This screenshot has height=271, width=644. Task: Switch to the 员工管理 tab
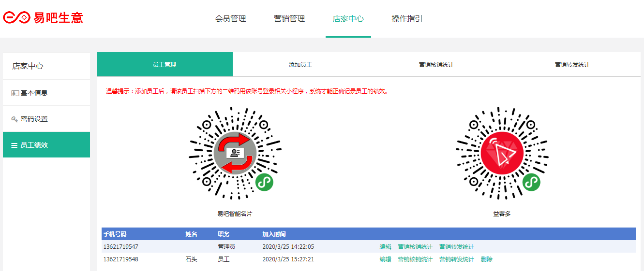click(165, 64)
